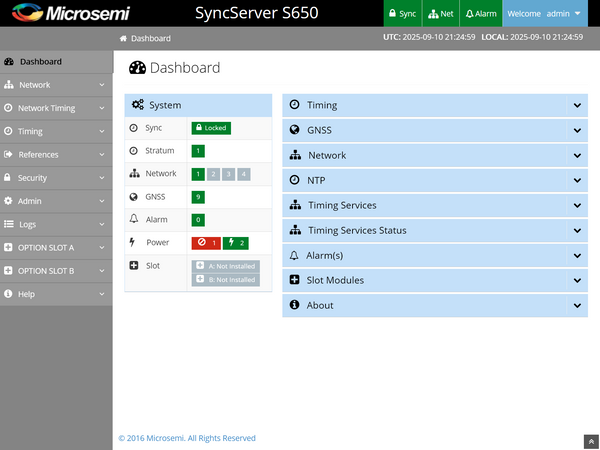The height and width of the screenshot is (450, 600).
Task: Click the System Slot plus icon
Action: click(134, 265)
